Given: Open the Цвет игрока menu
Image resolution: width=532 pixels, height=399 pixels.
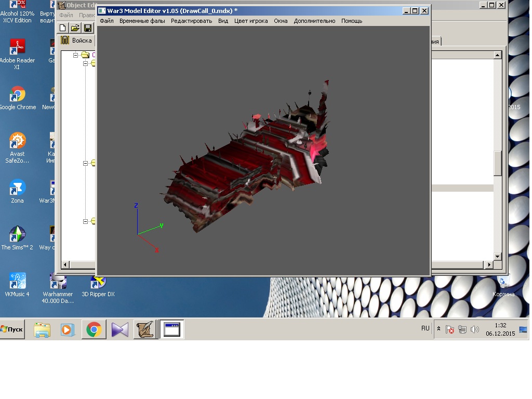Looking at the screenshot, I should point(251,21).
